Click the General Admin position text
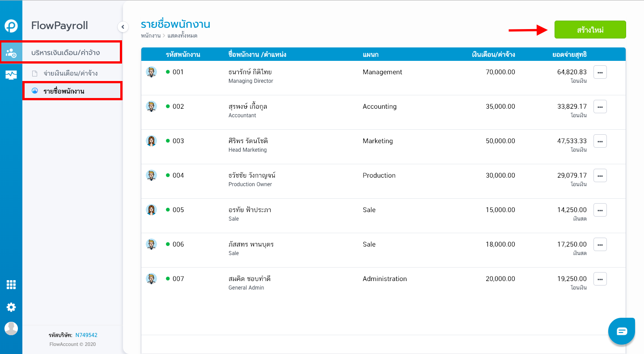The width and height of the screenshot is (644, 354). [x=246, y=288]
